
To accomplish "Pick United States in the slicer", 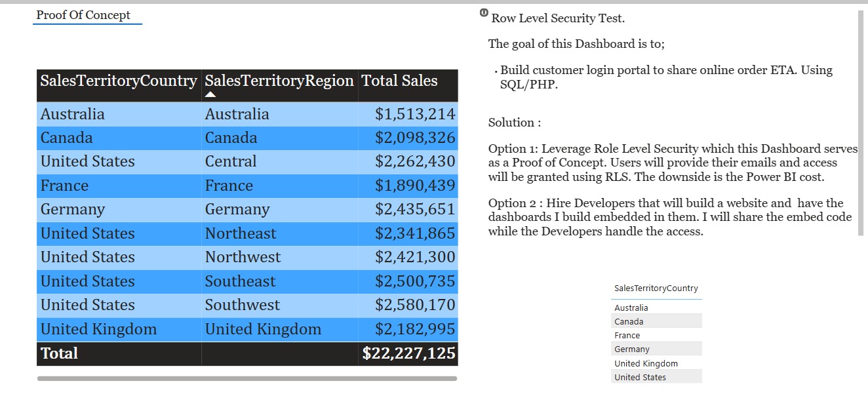I will coord(640,377).
